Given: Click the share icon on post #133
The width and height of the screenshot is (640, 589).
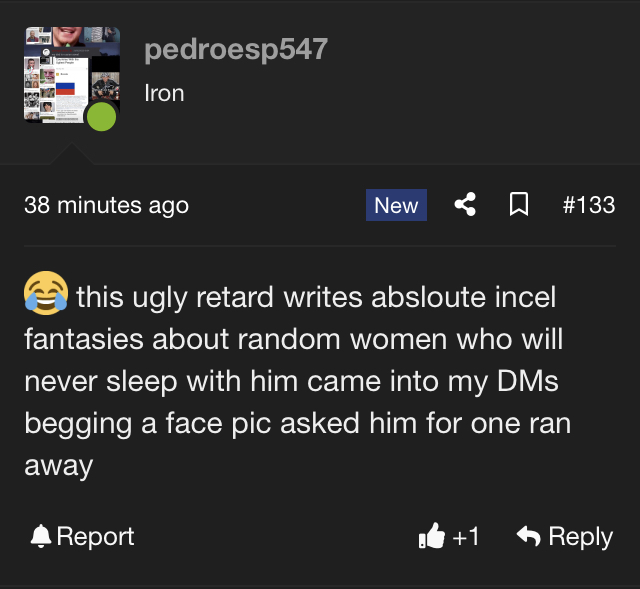Looking at the screenshot, I should tap(465, 204).
